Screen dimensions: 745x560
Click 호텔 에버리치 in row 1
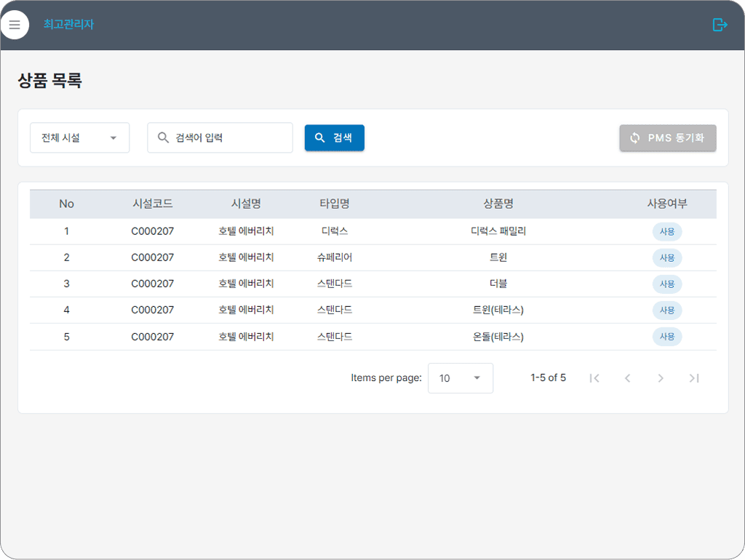pos(246,231)
